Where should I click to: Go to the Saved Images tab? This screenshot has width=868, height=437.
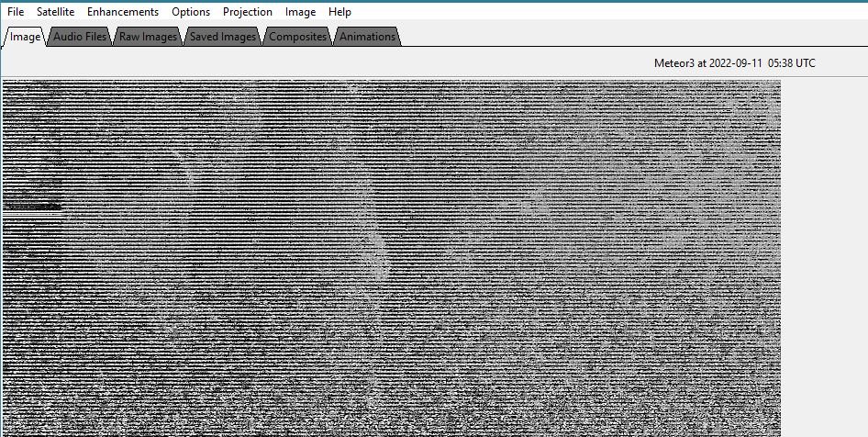tap(223, 37)
